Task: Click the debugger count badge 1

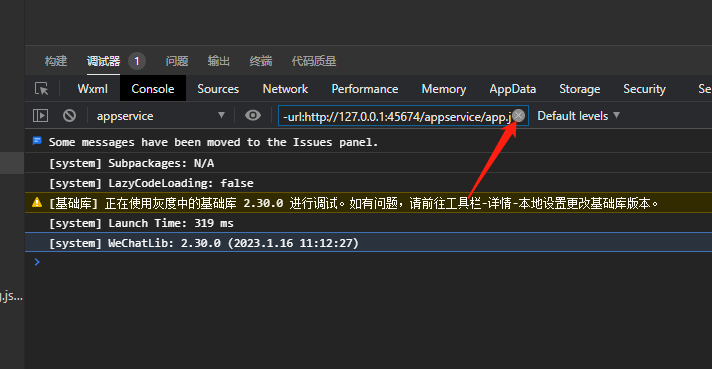Action: [x=137, y=61]
